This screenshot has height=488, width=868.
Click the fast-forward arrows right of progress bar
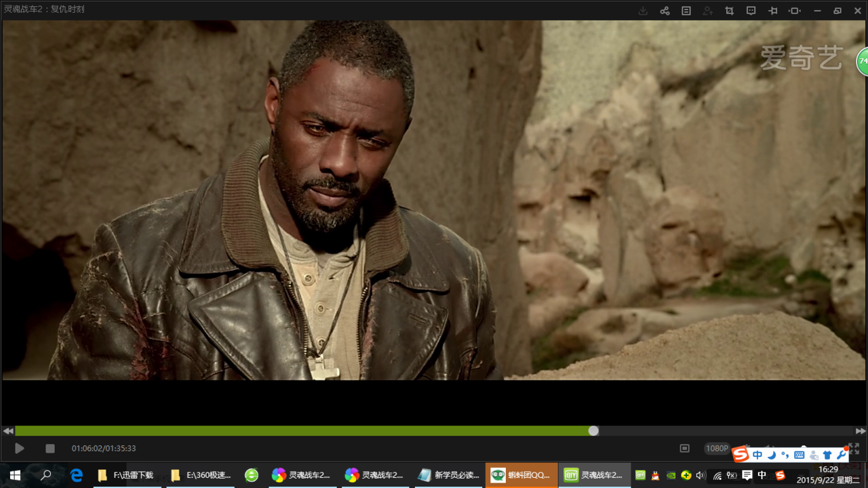point(861,431)
